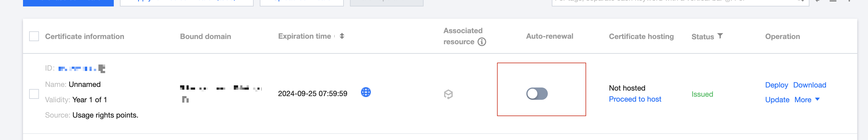The image size is (868, 140).
Task: Click the gray cube associated resource icon
Action: 448,94
